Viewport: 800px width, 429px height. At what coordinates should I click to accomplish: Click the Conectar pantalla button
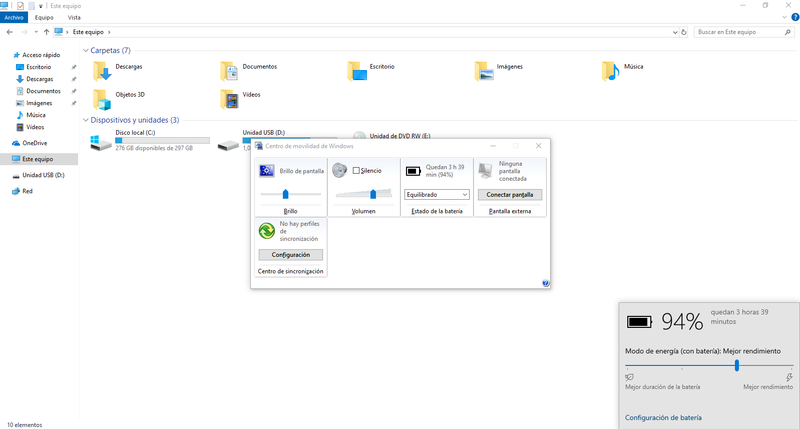click(510, 194)
